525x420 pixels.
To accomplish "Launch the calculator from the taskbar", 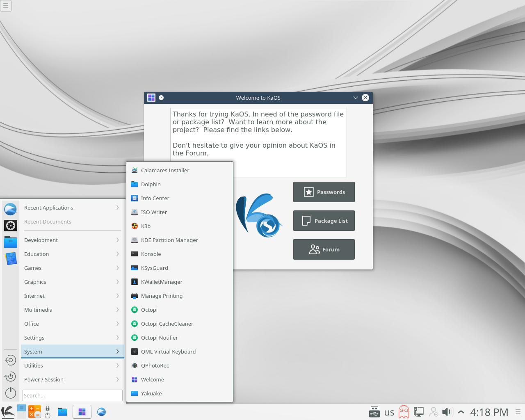I will (34, 412).
